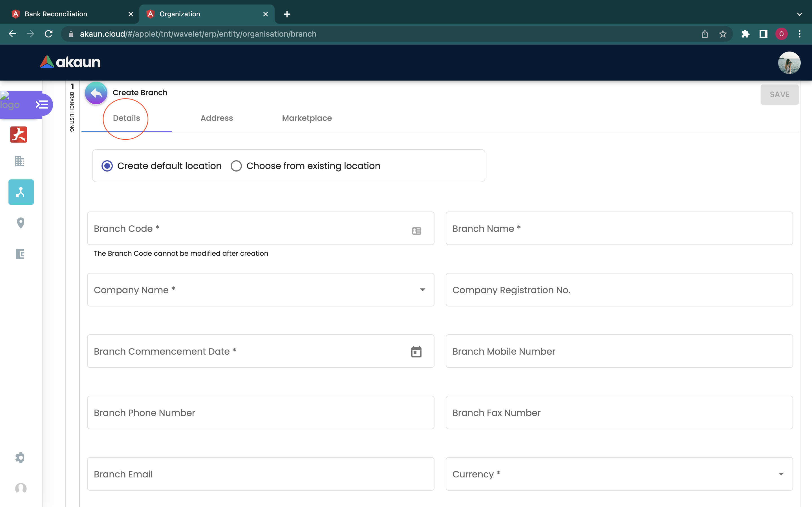Click the Branch Name input field
Viewport: 812px width, 507px height.
pyautogui.click(x=619, y=228)
